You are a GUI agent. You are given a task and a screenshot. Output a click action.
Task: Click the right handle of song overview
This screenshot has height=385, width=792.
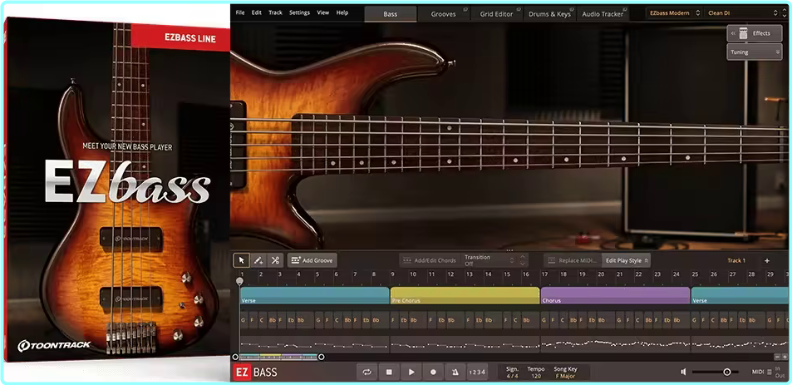(321, 357)
